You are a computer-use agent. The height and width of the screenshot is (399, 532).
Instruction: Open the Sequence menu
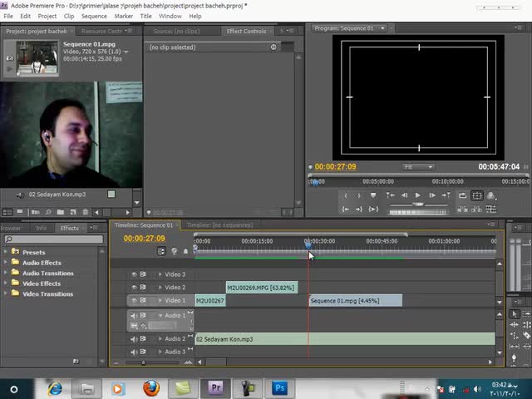94,16
